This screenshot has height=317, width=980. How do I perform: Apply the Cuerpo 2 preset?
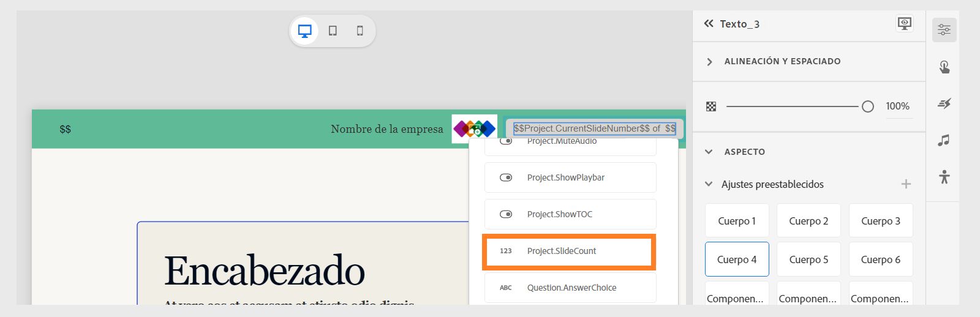[809, 221]
